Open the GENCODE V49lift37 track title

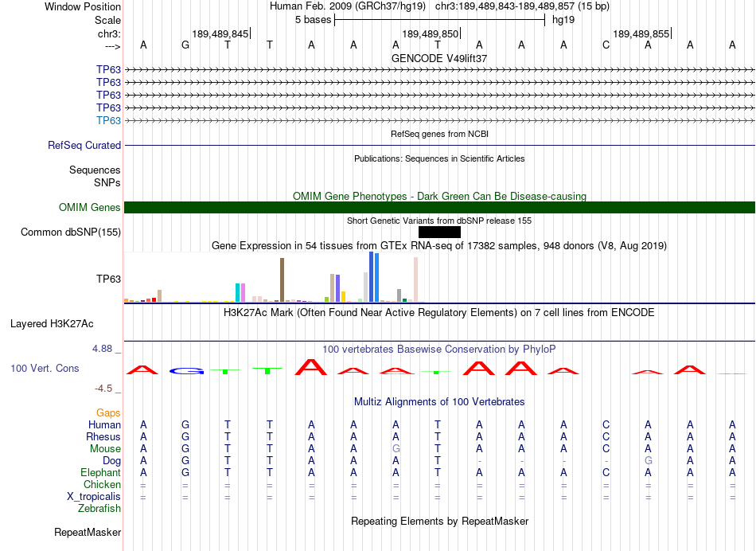click(x=439, y=58)
